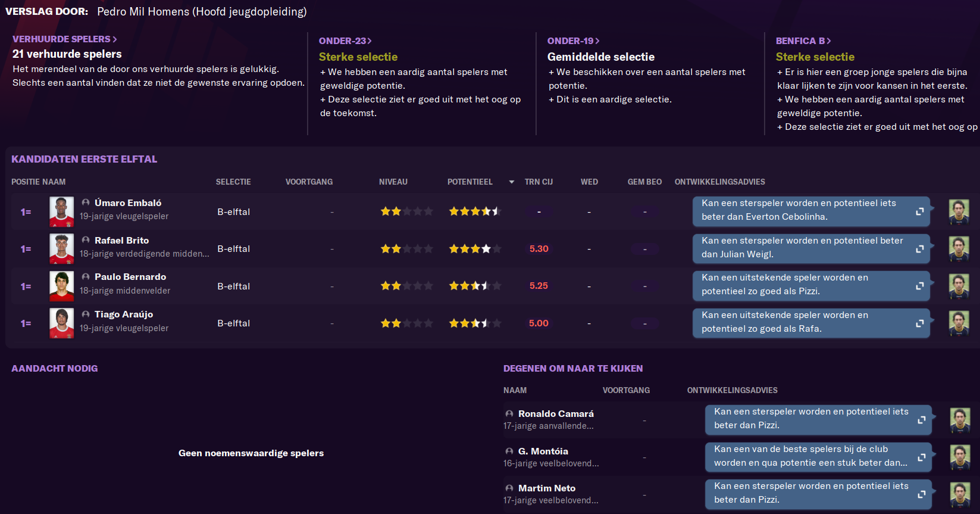Expand advice bubble comparing to Everton Cebolinha
Screen dimensions: 980x514
click(919, 211)
